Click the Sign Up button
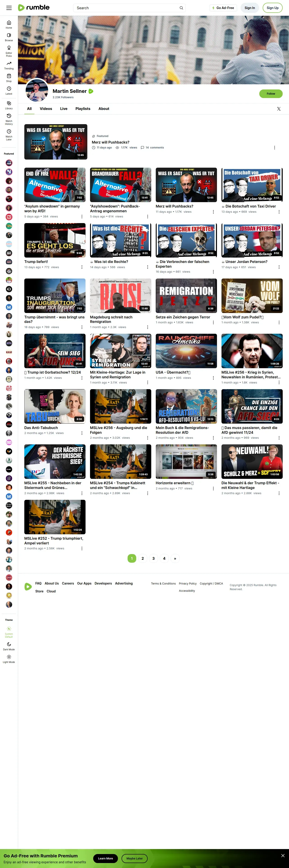289x868 pixels. pyautogui.click(x=273, y=8)
